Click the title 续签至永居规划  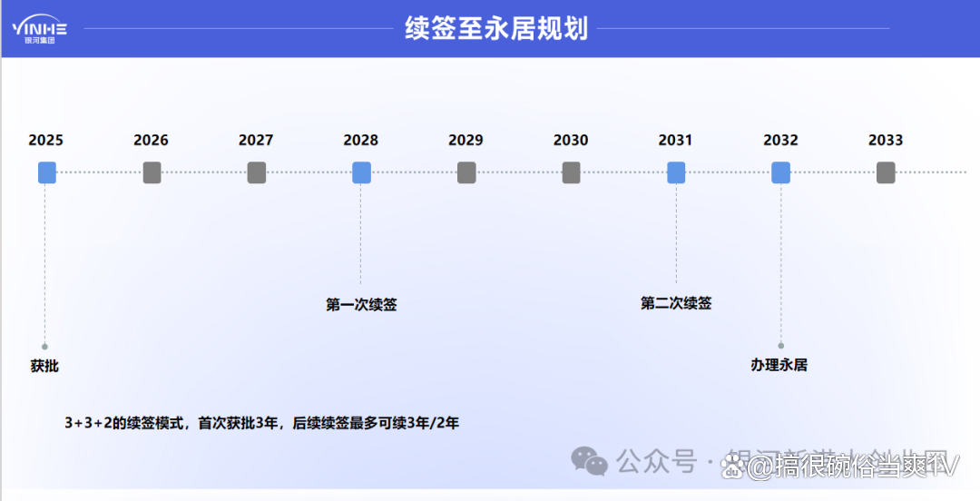(x=496, y=29)
